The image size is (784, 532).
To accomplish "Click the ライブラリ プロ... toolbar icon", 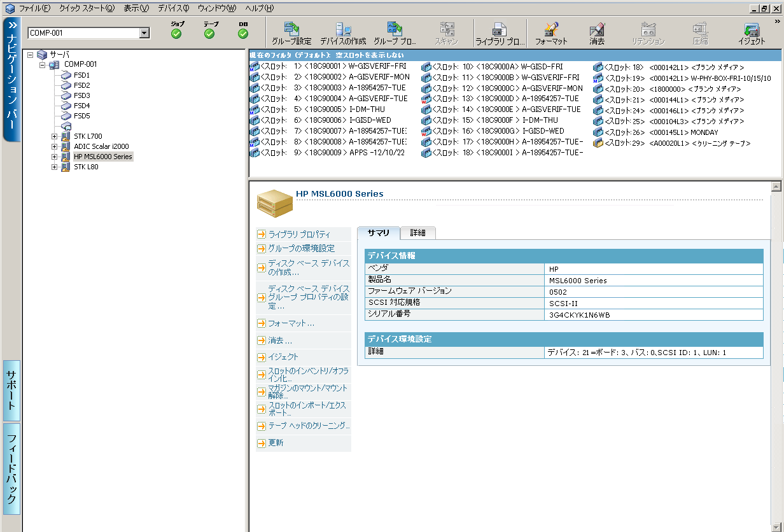I will pos(500,32).
